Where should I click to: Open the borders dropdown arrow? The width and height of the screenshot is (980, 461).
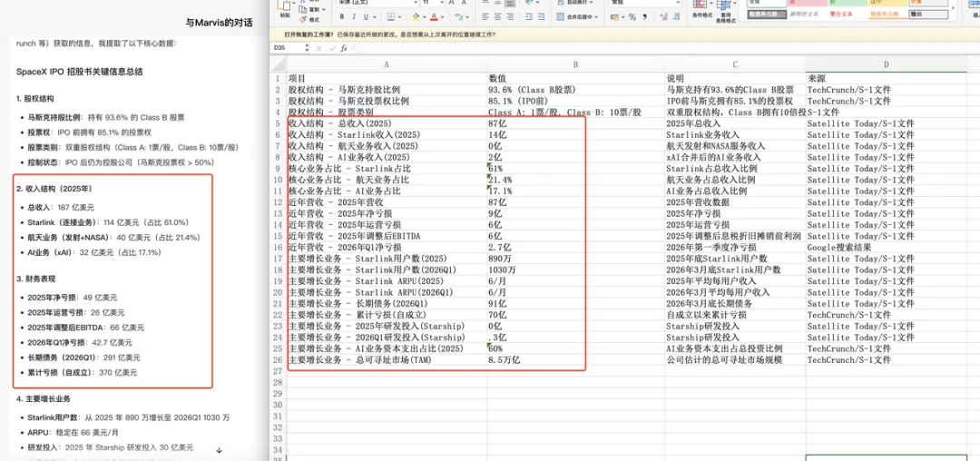click(x=399, y=17)
